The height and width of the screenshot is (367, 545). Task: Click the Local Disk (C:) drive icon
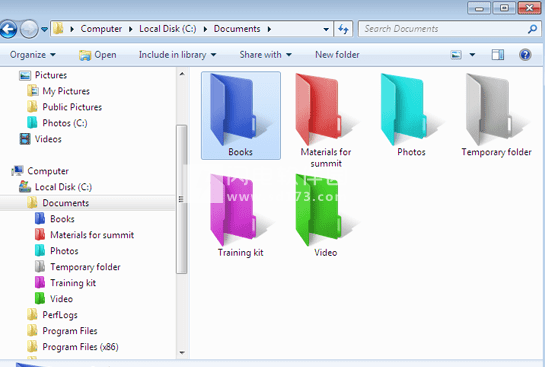[25, 187]
